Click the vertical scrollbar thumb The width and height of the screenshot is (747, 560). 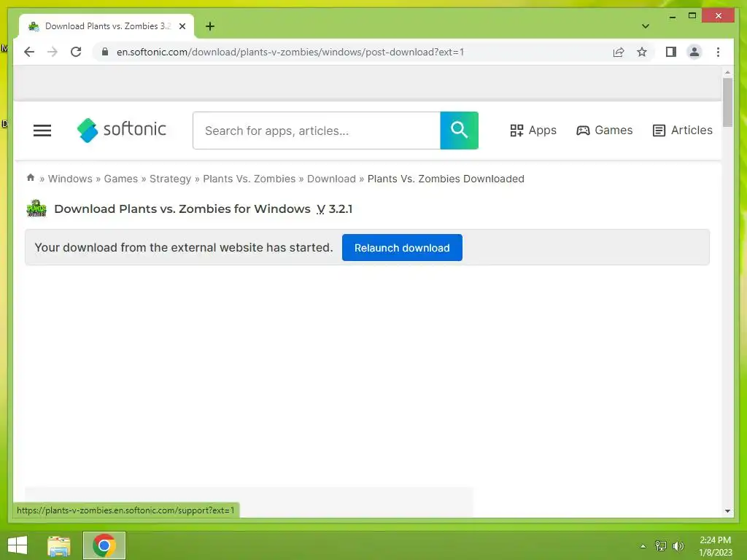pos(727,103)
